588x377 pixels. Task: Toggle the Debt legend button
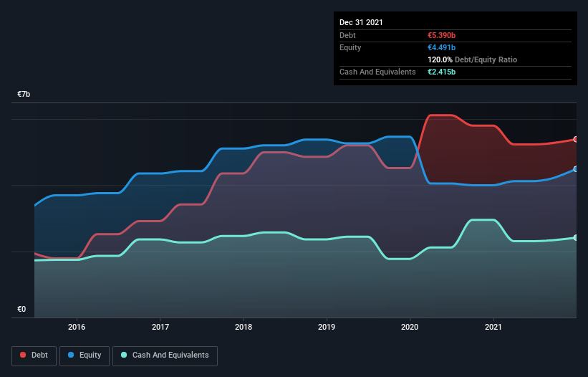coord(34,355)
